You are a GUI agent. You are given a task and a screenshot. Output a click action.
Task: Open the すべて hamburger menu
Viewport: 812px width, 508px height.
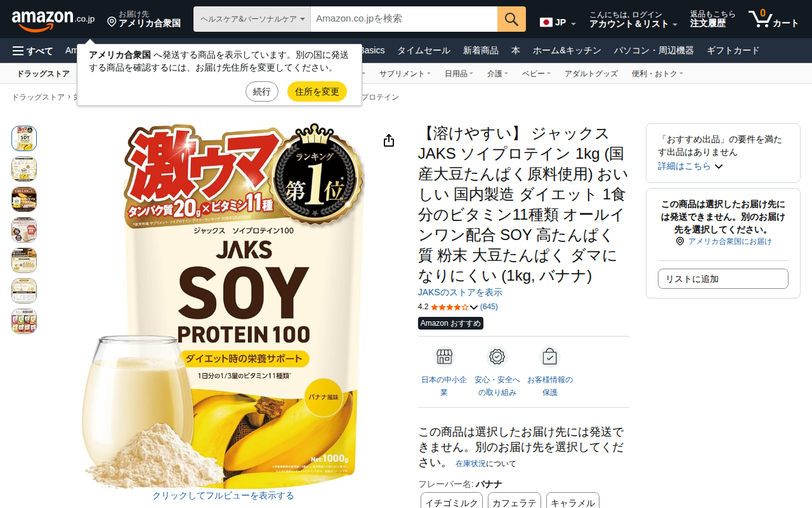click(33, 51)
